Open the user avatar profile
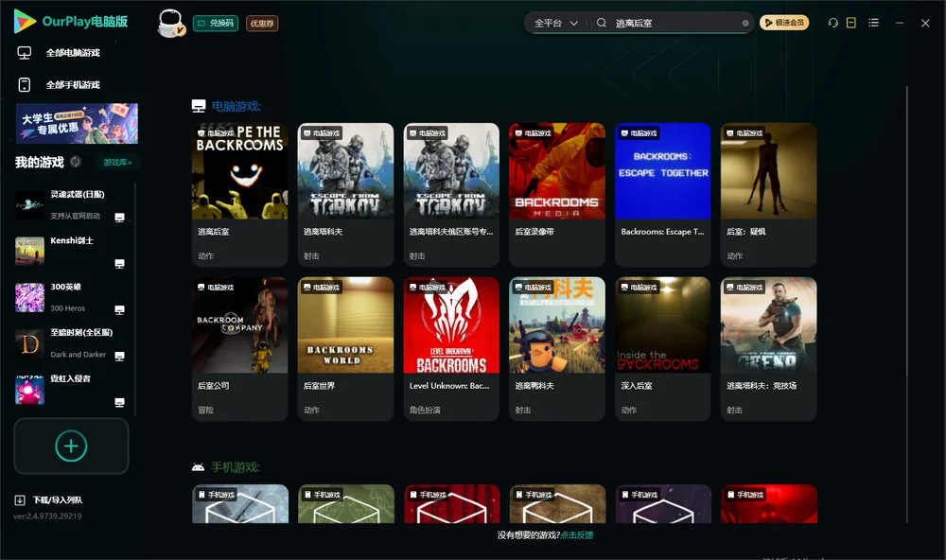Image resolution: width=946 pixels, height=560 pixels. [x=170, y=23]
